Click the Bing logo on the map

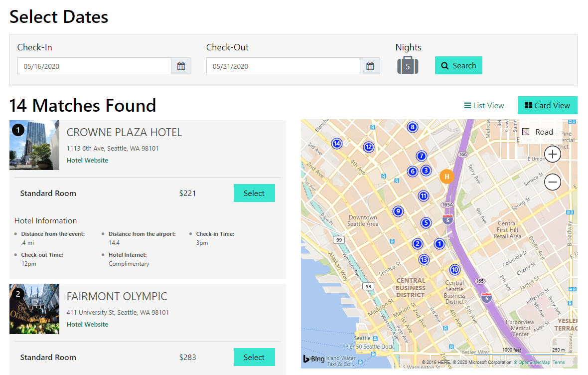(x=314, y=359)
